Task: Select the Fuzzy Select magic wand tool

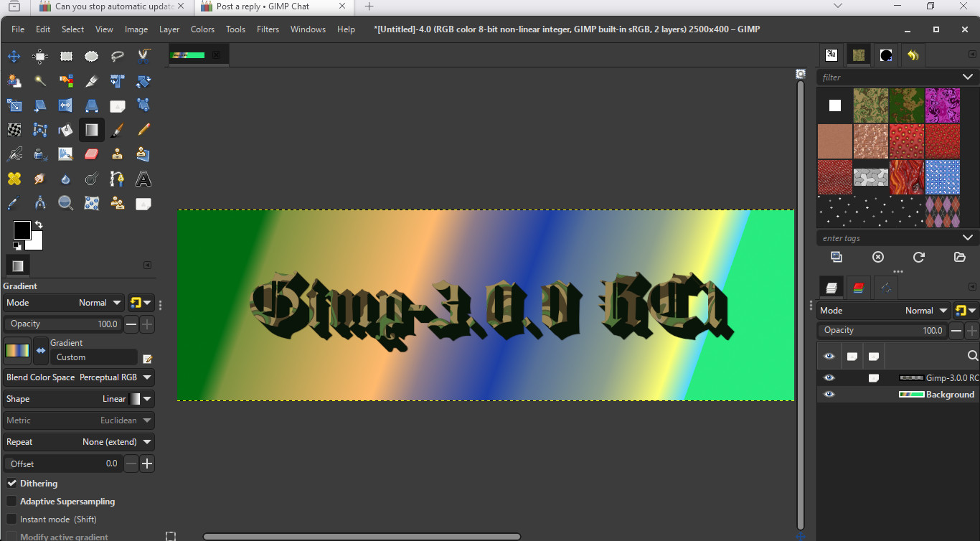Action: pos(40,81)
